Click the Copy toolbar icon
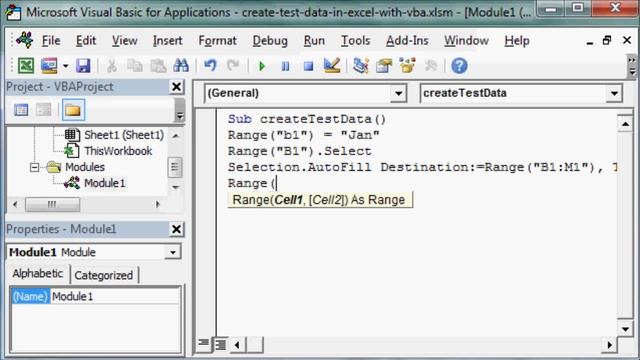 (135, 66)
